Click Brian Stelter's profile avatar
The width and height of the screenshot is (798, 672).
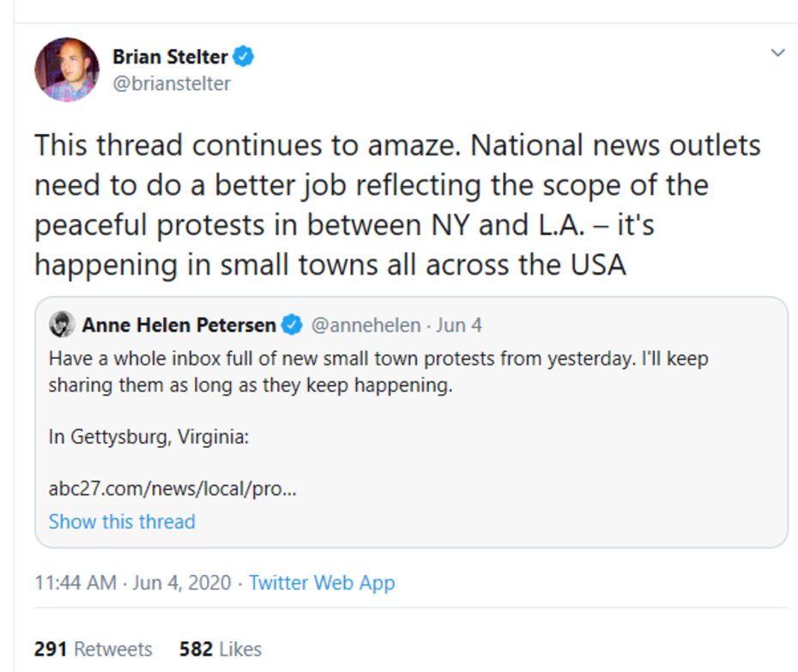coord(67,70)
